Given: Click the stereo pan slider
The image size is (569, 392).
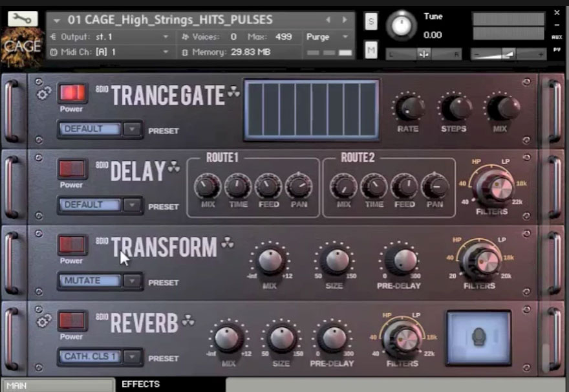Looking at the screenshot, I should [x=423, y=54].
